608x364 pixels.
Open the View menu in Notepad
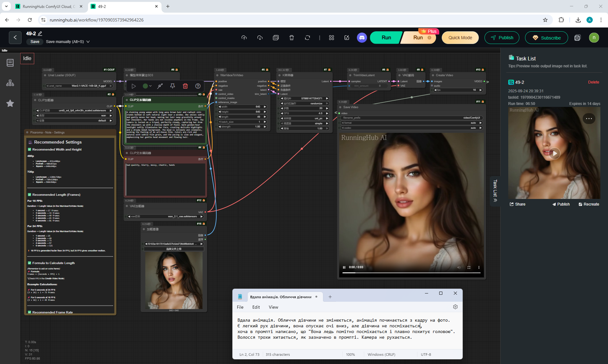pos(273,307)
